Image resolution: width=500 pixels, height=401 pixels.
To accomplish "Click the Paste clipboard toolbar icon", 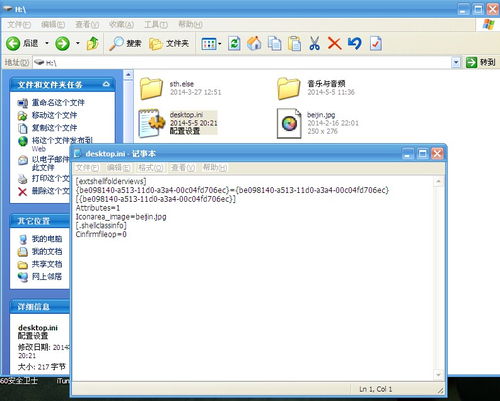I will tap(294, 44).
